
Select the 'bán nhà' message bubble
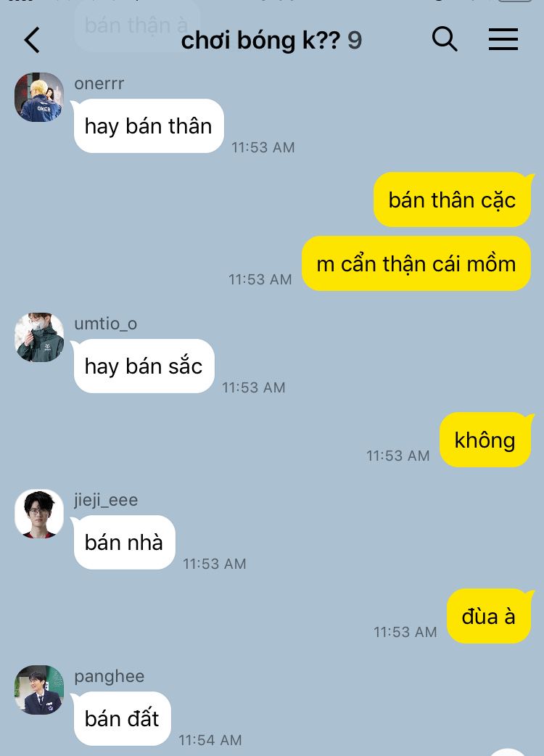pyautogui.click(x=124, y=543)
